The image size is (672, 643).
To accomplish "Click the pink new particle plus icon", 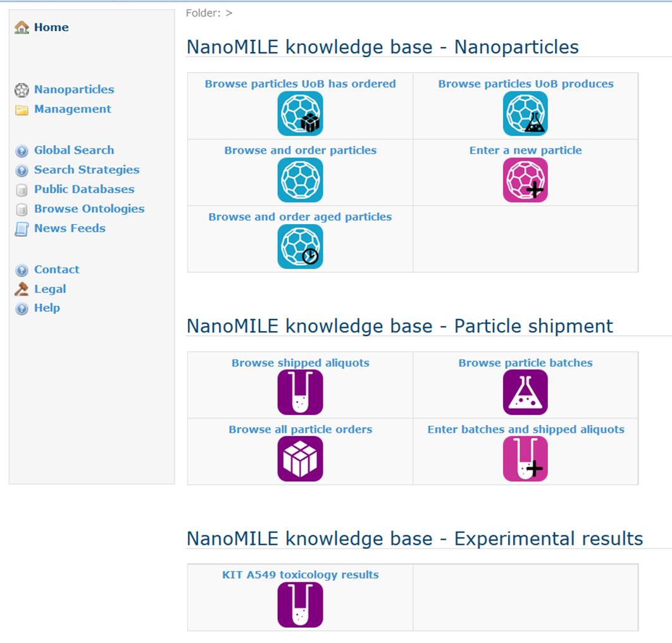I will [x=525, y=180].
